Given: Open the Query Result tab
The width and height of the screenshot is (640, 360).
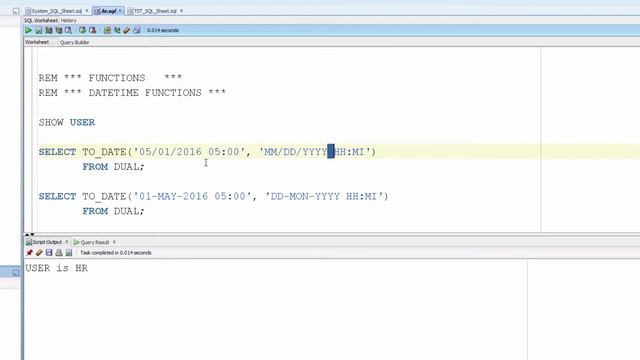Looking at the screenshot, I should [95, 242].
